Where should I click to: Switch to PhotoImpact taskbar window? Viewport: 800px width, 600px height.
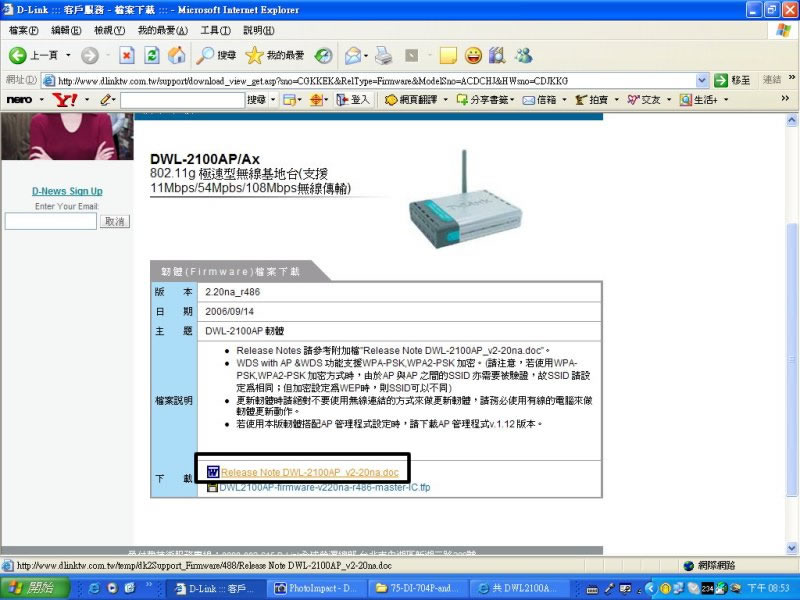tap(316, 588)
